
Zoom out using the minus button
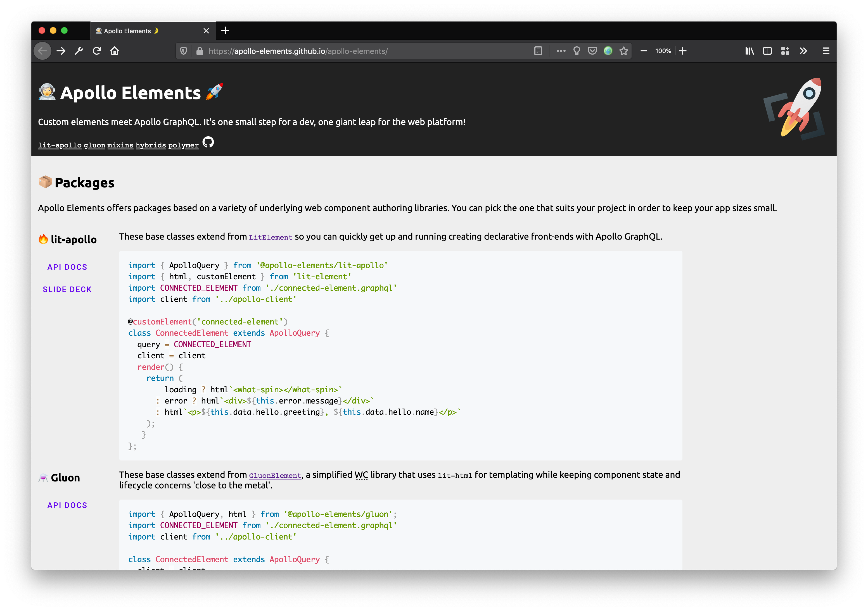(x=643, y=51)
